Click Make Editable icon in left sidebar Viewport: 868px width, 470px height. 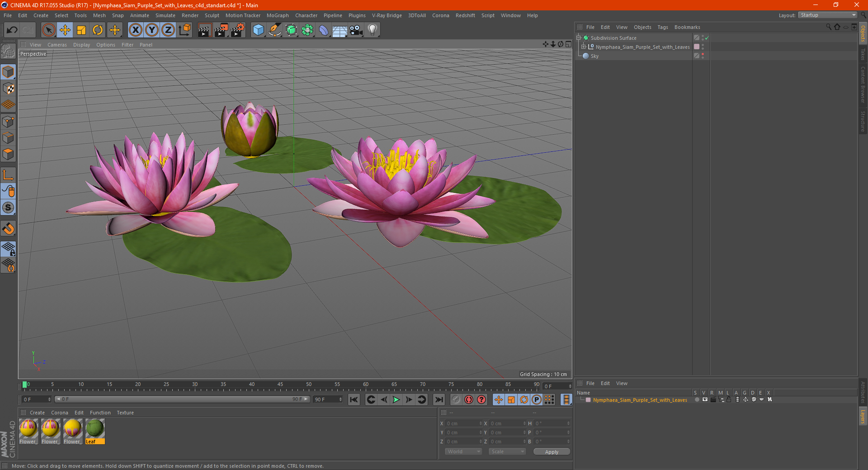coord(8,51)
